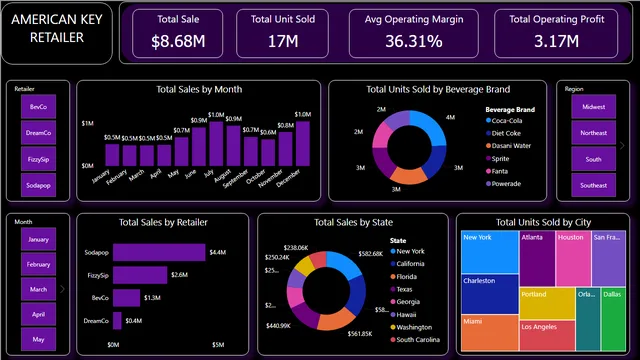Screen dimensions: 640x360
Task: Click the FizzySip bar in the retailer chart
Action: point(140,275)
